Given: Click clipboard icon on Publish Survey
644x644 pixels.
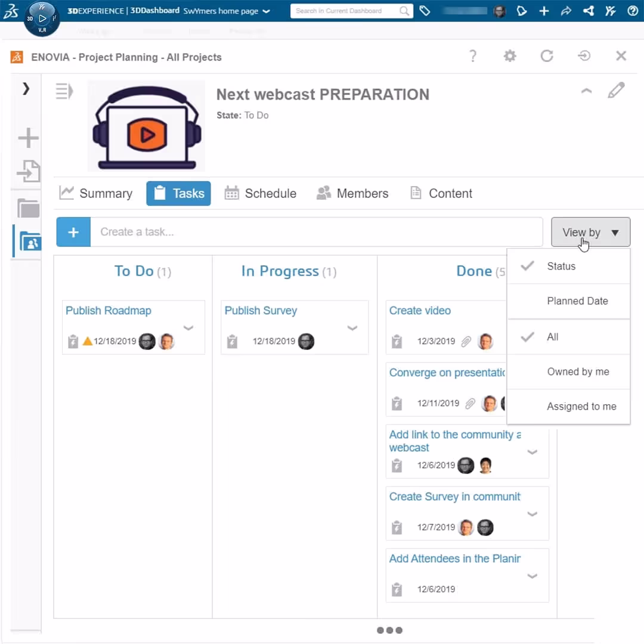Looking at the screenshot, I should click(x=232, y=341).
